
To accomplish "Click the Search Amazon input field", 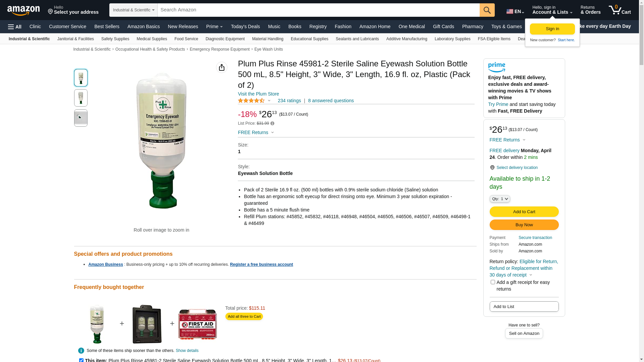I will pyautogui.click(x=318, y=10).
